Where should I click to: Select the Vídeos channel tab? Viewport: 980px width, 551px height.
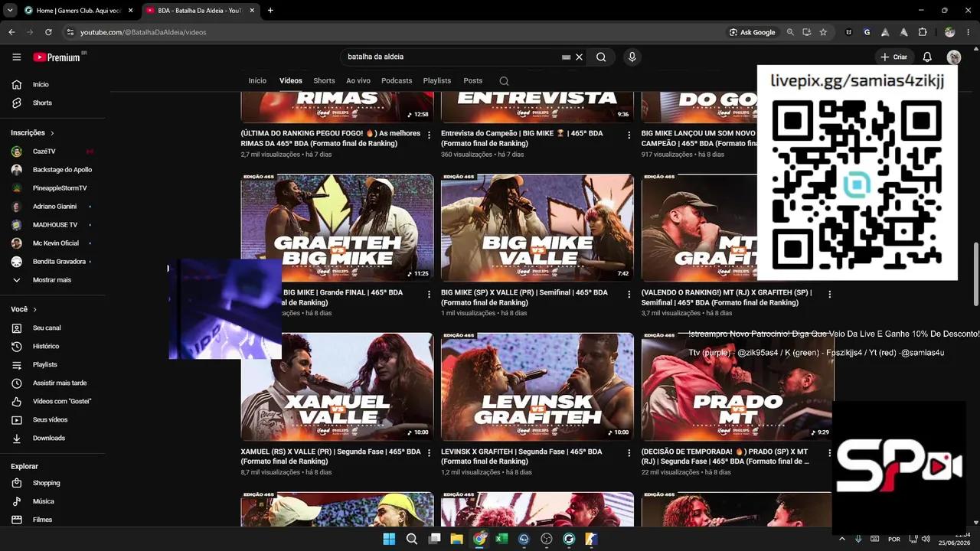coord(291,80)
